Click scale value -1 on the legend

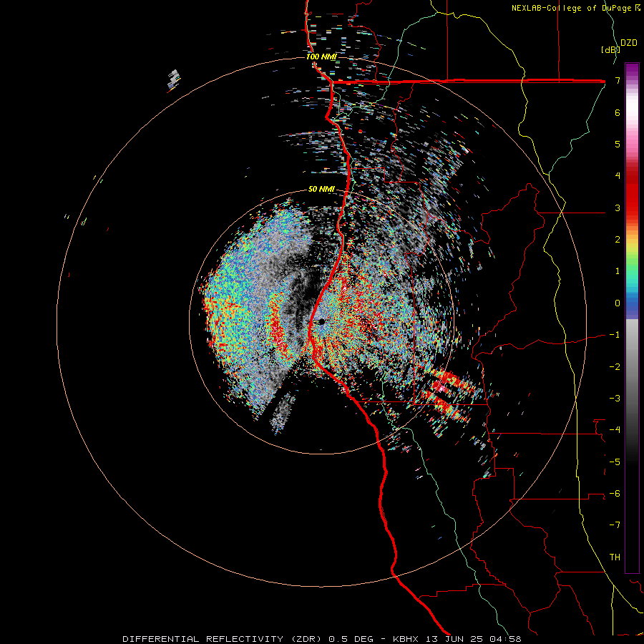click(615, 335)
